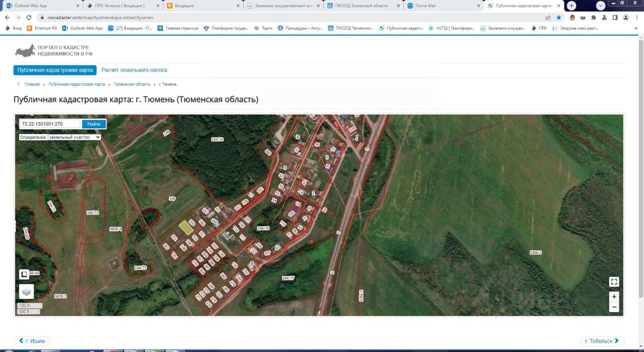Open Платформа госуда... bookmark
Image resolution: width=644 pixels, height=352 pixels.
coord(226,28)
